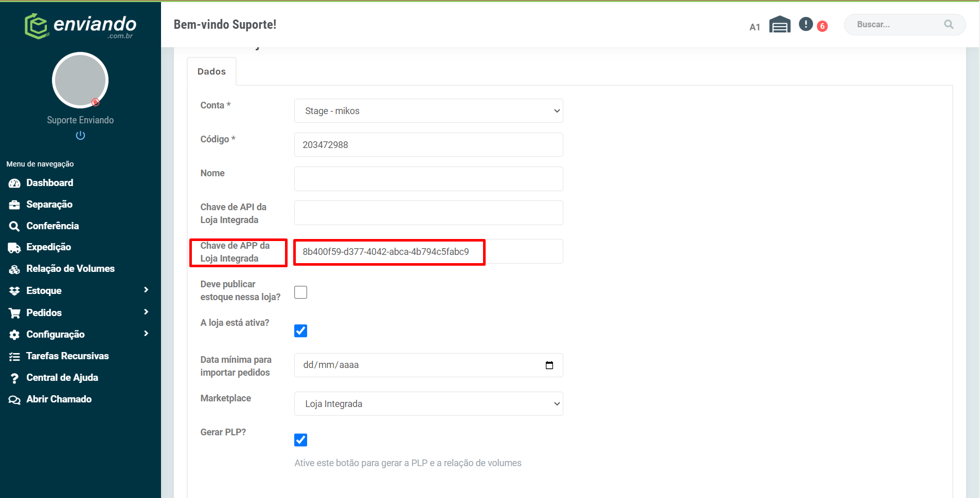Click the Central de Ajuda question icon

click(14, 378)
